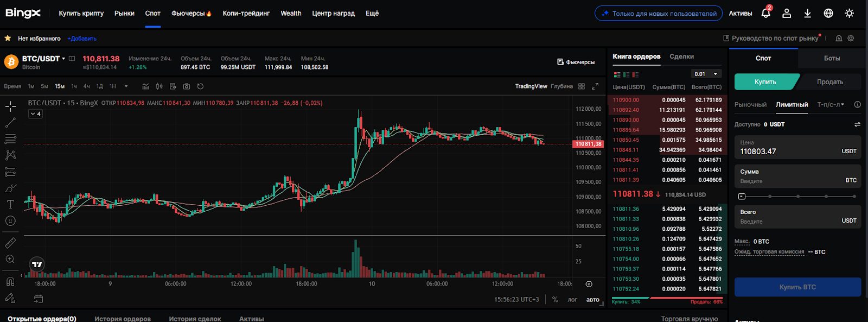Click the order amount percentage slider handle

(x=742, y=197)
